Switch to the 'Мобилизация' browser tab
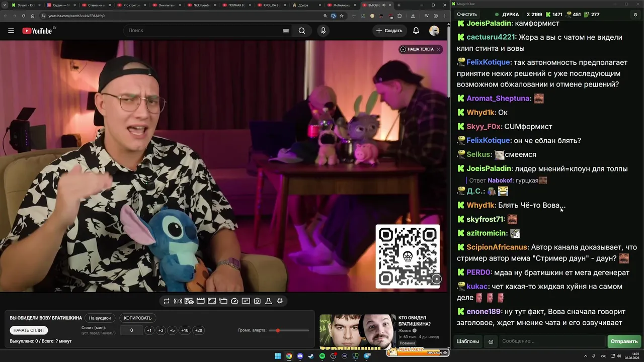Image resolution: width=644 pixels, height=362 pixels. (343, 5)
